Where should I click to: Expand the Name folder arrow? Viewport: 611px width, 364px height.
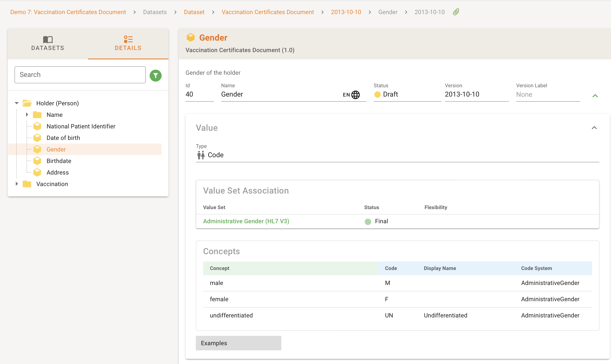[27, 115]
